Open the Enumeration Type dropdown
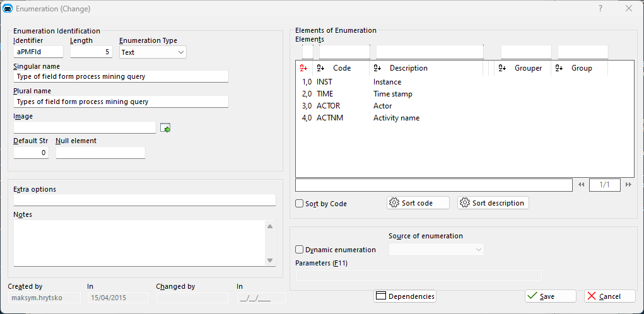This screenshot has height=314, width=644. pos(153,52)
